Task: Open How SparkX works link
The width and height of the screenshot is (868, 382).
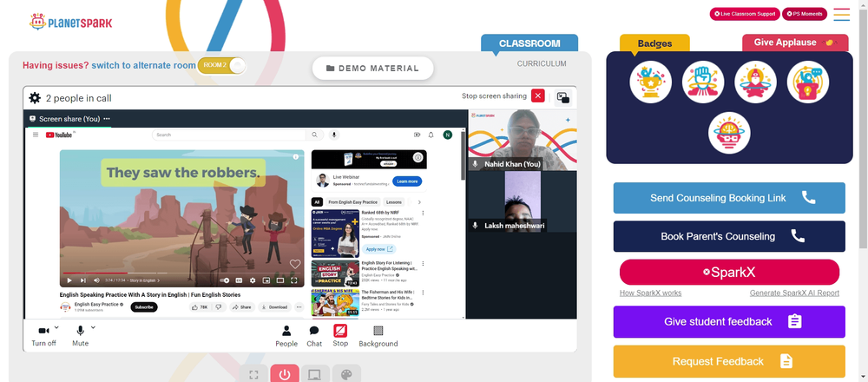Action: coord(650,293)
